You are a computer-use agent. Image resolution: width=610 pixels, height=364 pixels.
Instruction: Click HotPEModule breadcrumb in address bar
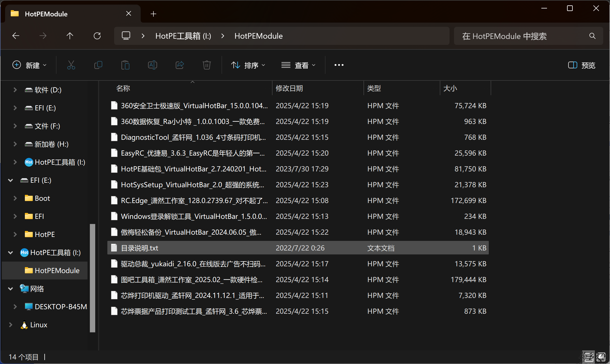[x=259, y=36]
